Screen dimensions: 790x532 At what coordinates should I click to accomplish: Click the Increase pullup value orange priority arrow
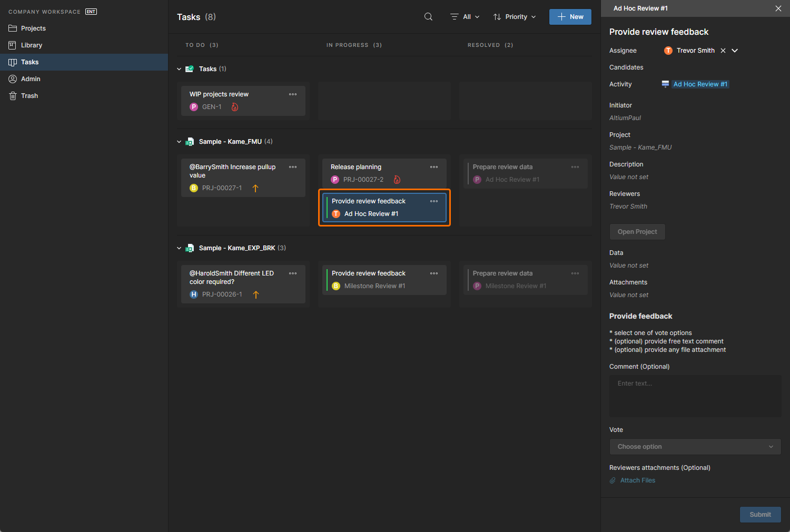pos(255,188)
